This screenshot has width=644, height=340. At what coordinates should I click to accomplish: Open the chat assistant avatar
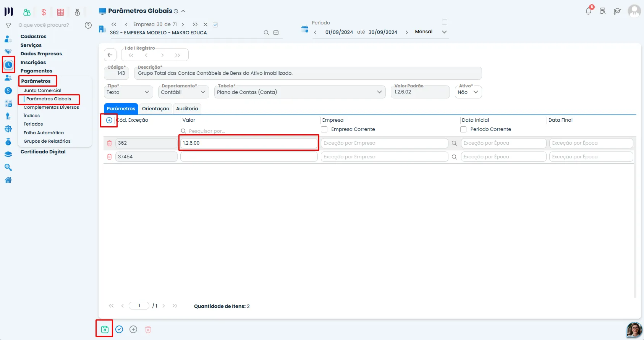click(x=634, y=330)
